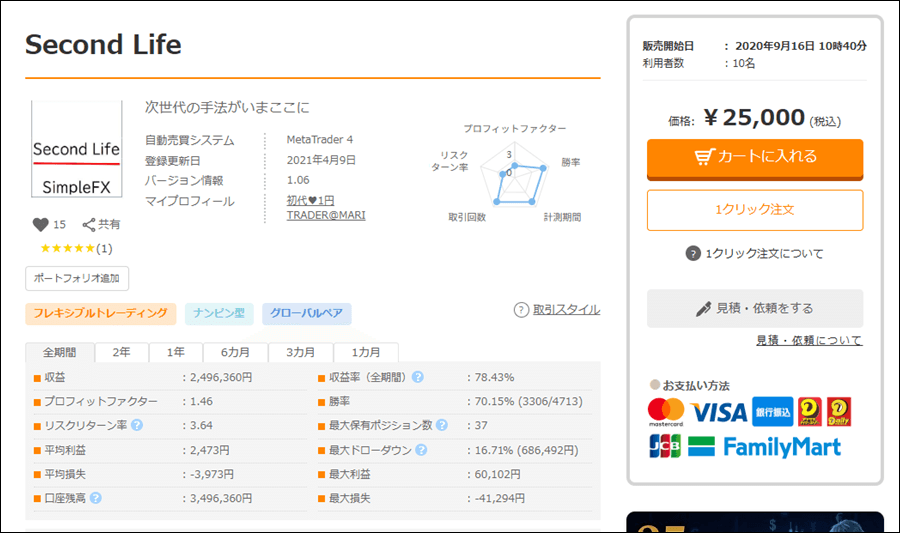
Task: Switch to the 2年 tab
Action: click(x=121, y=353)
